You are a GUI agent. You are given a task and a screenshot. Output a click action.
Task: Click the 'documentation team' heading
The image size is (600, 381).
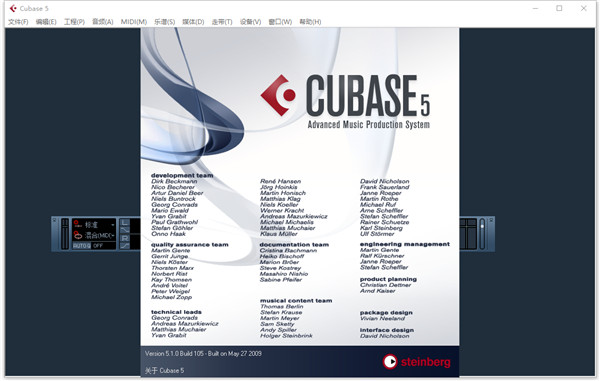pyautogui.click(x=294, y=244)
